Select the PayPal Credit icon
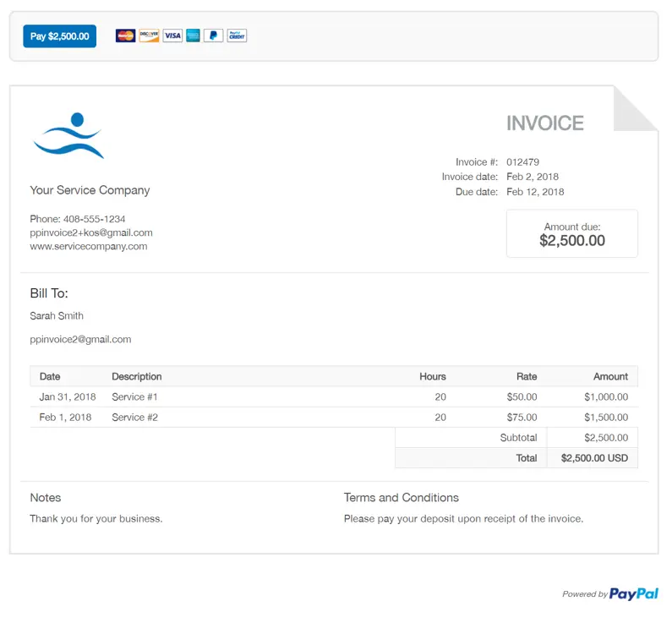The height and width of the screenshot is (623, 672). click(x=237, y=36)
